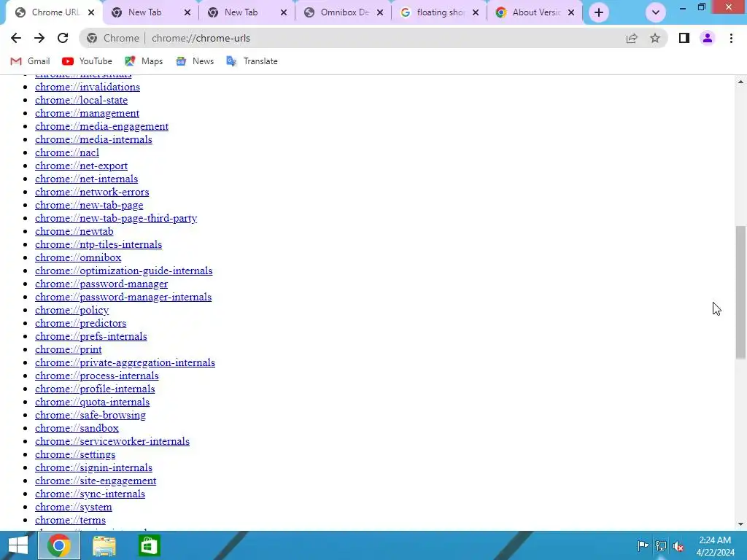The image size is (747, 560).
Task: Bookmark this tab with the star
Action: coord(655,38)
